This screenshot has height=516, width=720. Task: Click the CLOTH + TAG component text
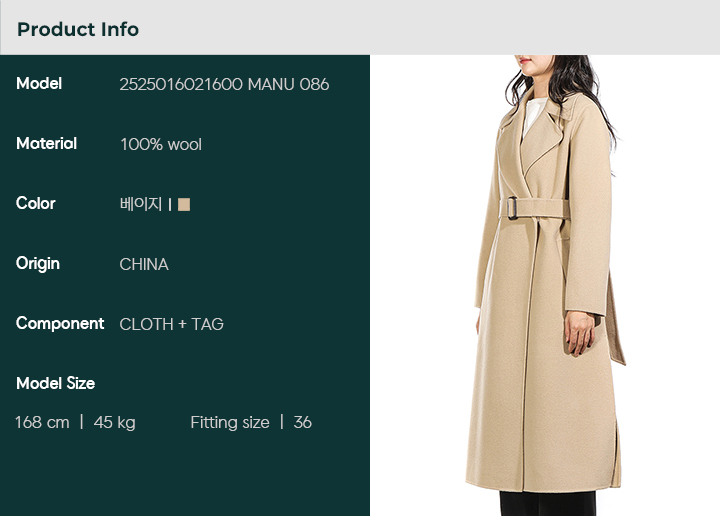tap(171, 324)
